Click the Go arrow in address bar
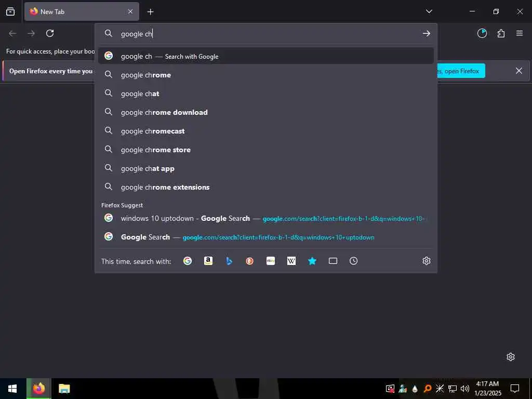 427,34
